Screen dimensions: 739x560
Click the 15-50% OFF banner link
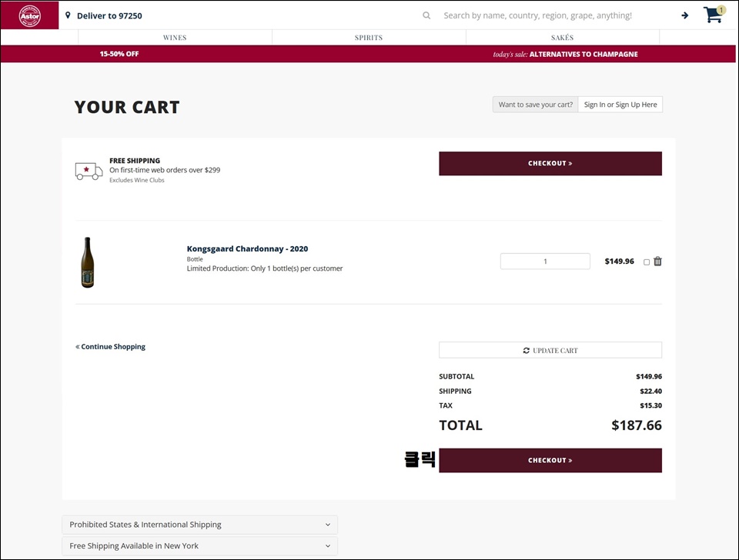(119, 54)
